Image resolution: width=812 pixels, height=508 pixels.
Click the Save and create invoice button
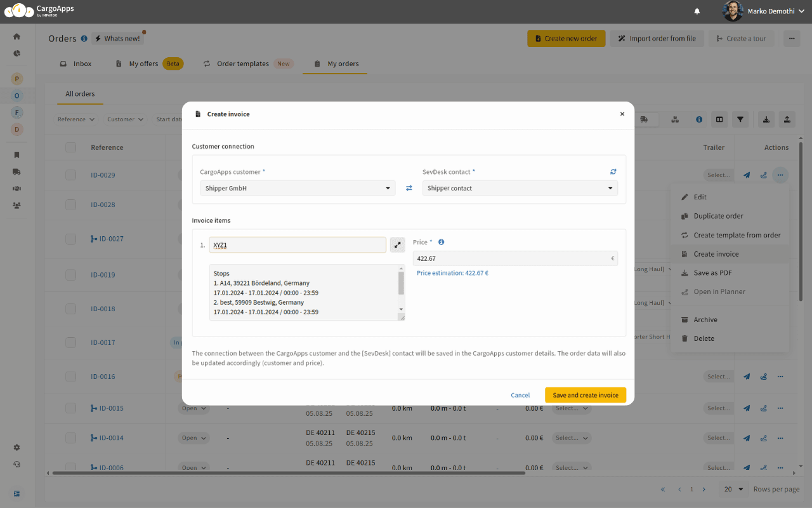point(585,394)
